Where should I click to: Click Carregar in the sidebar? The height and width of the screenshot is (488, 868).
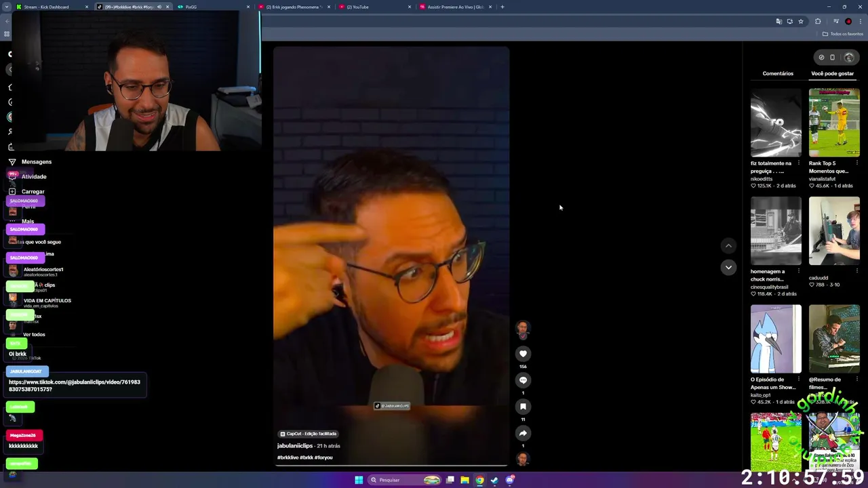33,192
